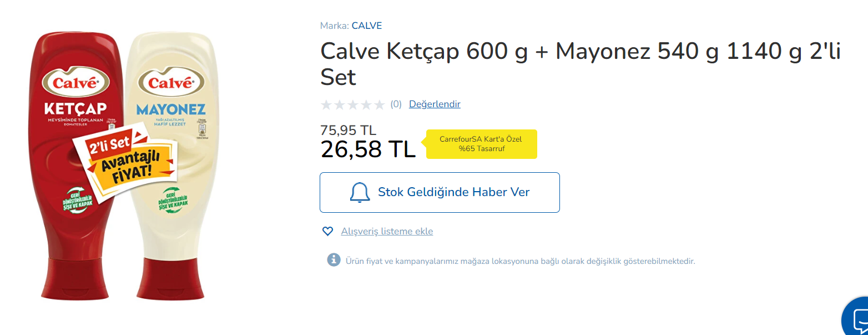
Task: Click the second rating star
Action: coord(340,104)
